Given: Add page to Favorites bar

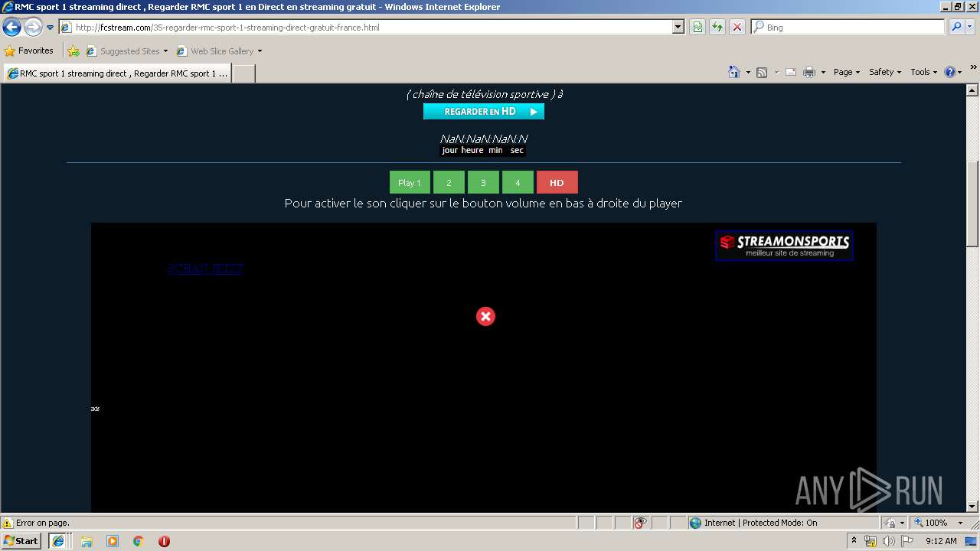Looking at the screenshot, I should coord(73,51).
